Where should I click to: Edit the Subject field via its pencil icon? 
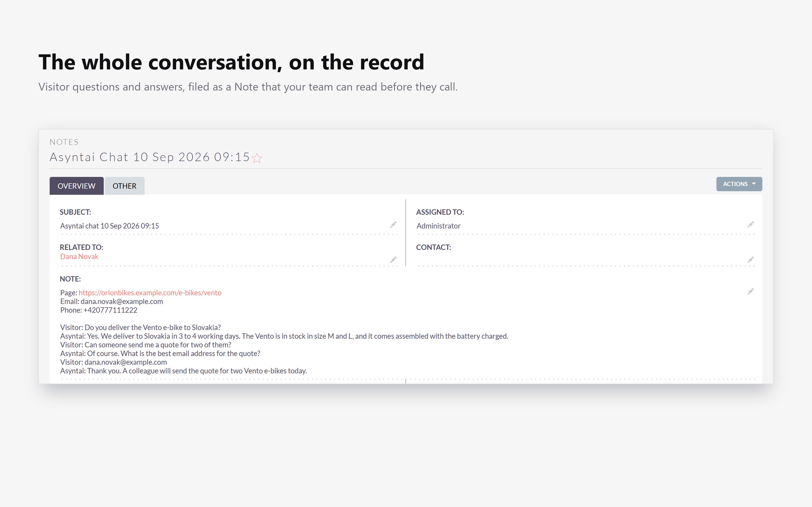393,225
